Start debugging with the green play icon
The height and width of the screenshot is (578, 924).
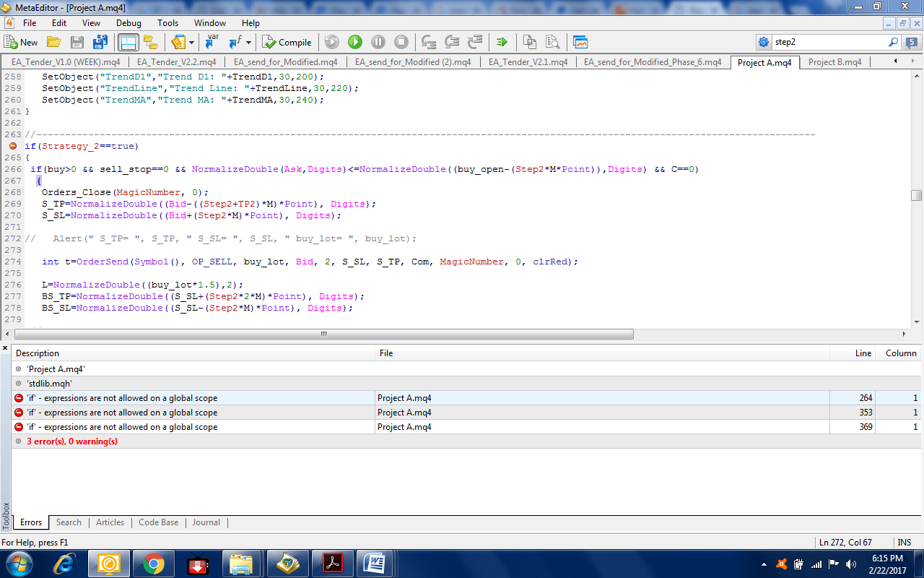354,42
